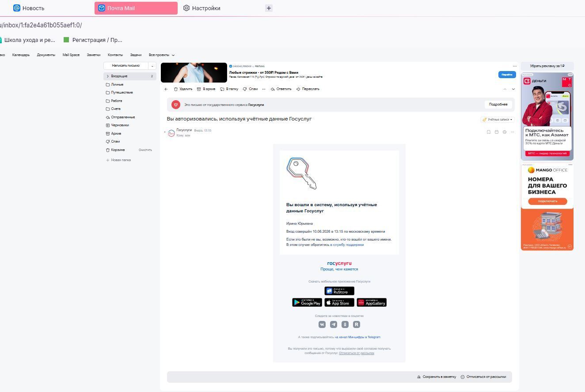Click the bookmark flag icon on the message
Image resolution: width=585 pixels, height=392 pixels.
coord(488,132)
